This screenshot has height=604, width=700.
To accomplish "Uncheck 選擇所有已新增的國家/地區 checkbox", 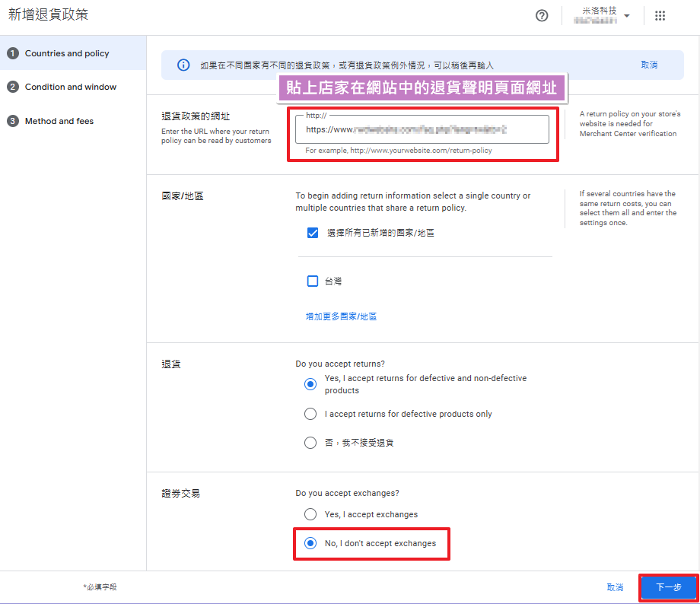I will coord(312,233).
